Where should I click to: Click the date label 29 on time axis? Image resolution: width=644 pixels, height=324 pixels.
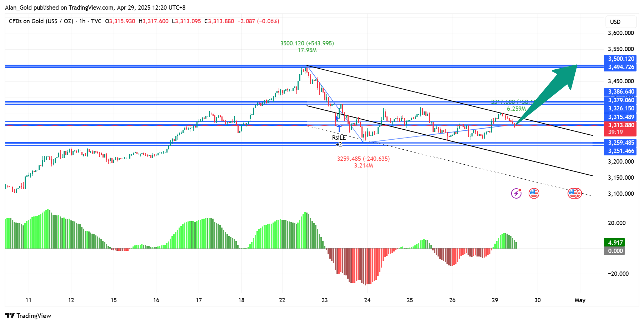pyautogui.click(x=495, y=300)
